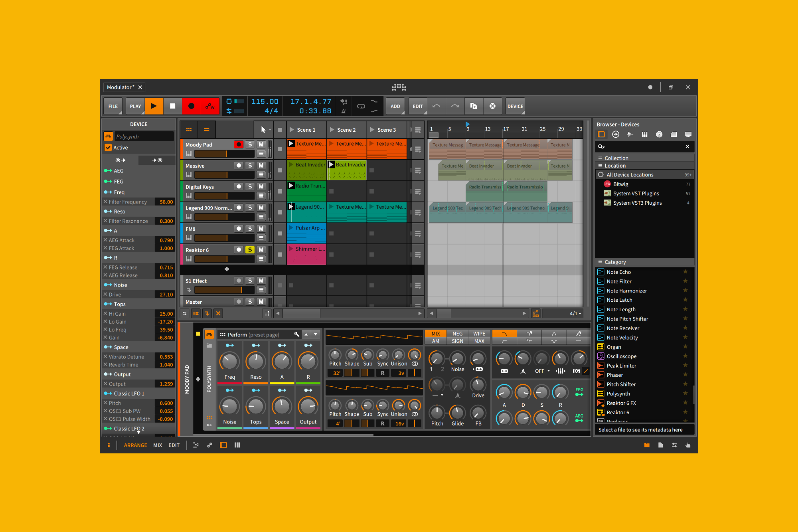Uncheck the Active checkbox for Polysynth
The image size is (798, 532).
tap(108, 148)
